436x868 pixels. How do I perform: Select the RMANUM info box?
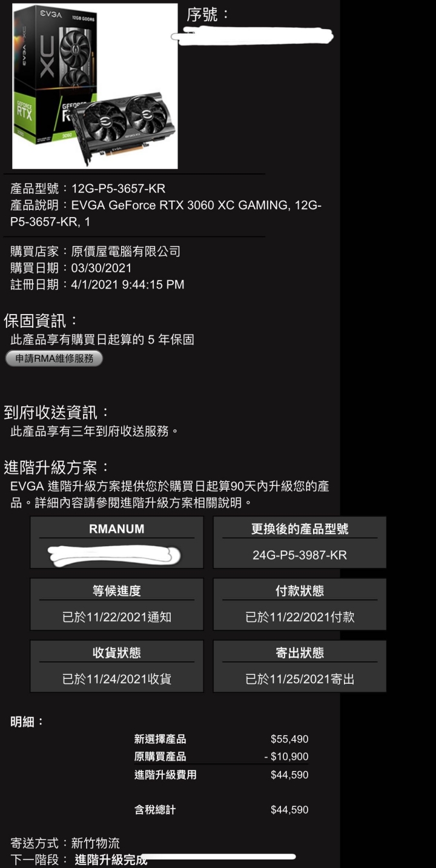(x=117, y=542)
